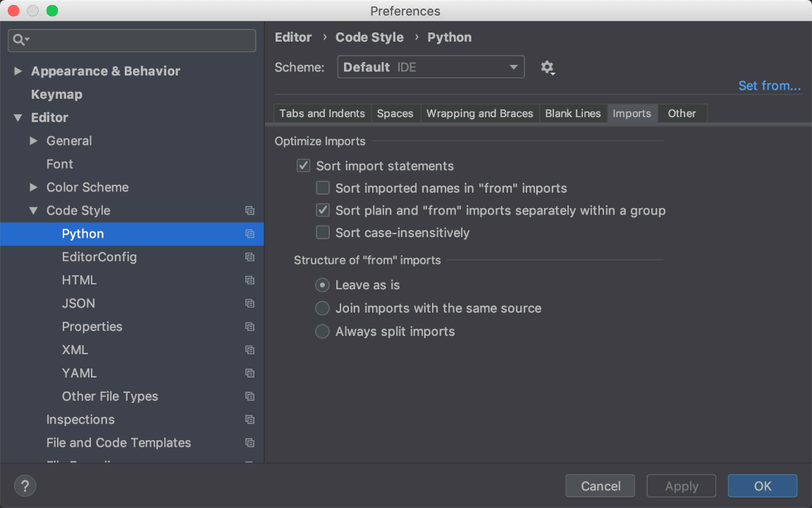The height and width of the screenshot is (508, 812).
Task: Switch to the Spaces tab
Action: (x=395, y=113)
